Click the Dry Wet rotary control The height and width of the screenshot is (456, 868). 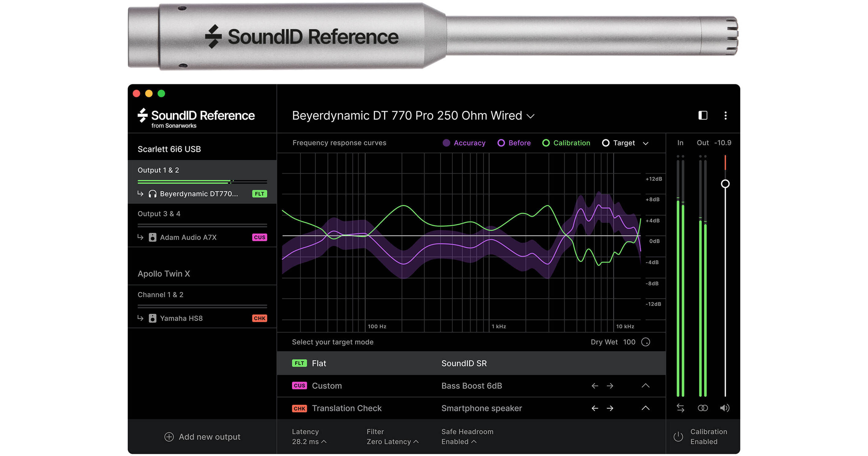point(646,342)
